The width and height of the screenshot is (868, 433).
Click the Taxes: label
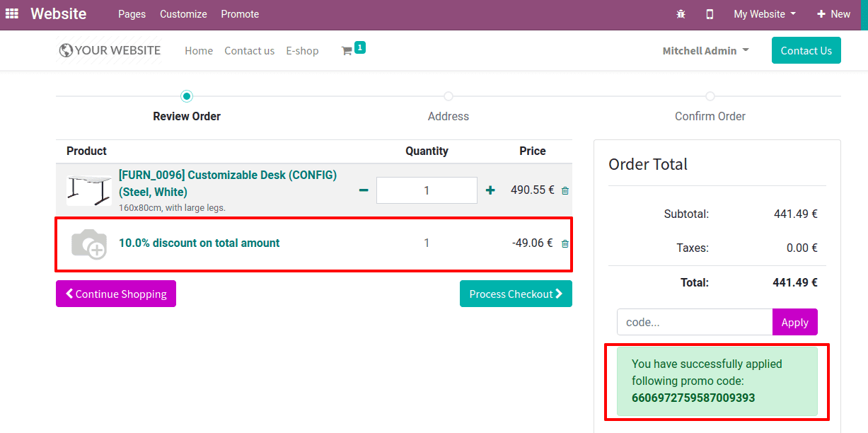693,248
